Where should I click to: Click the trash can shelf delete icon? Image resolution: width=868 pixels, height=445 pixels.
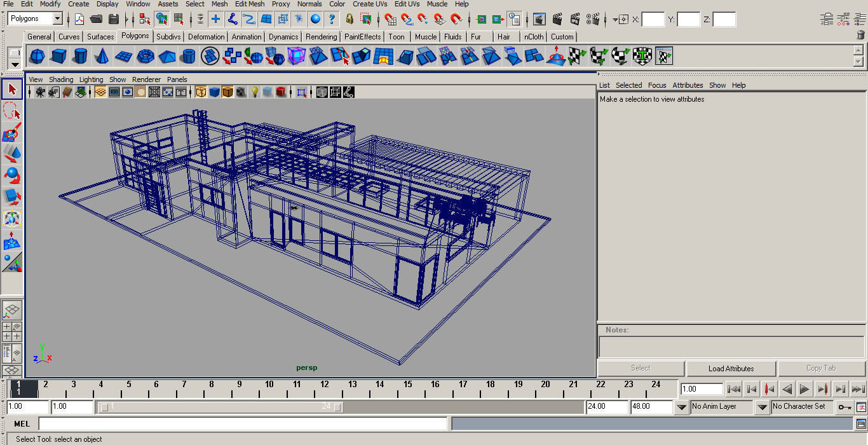click(861, 36)
